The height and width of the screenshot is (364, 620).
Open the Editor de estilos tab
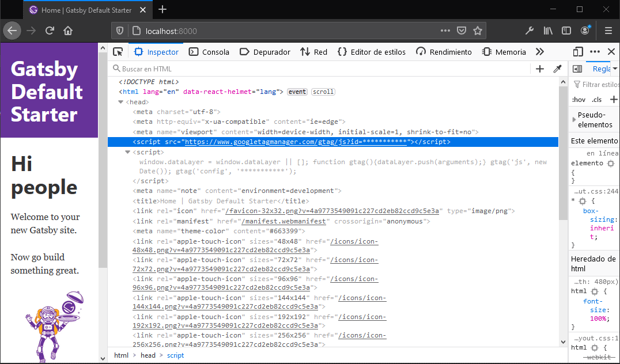tap(372, 52)
